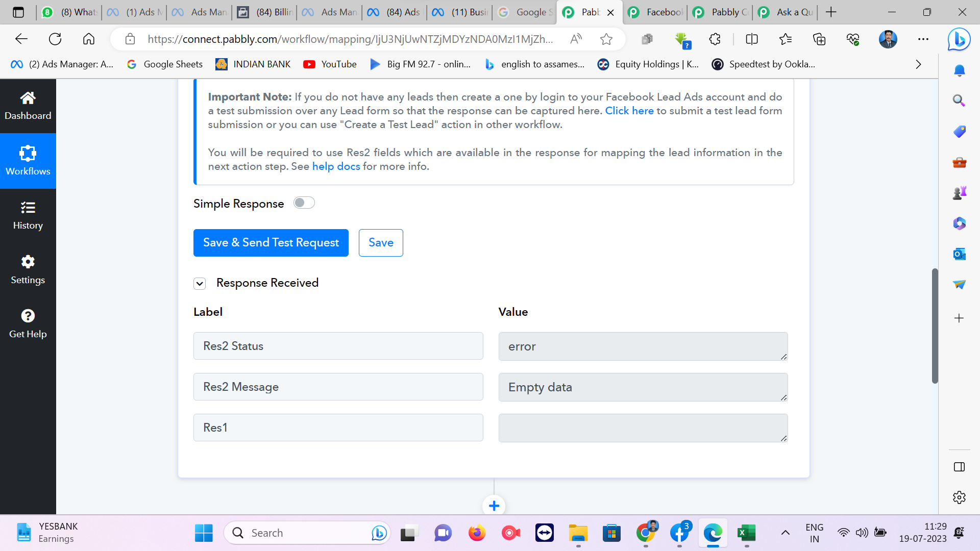This screenshot has width=980, height=551.
Task: Click the page vertical scrollbar
Action: point(935,325)
